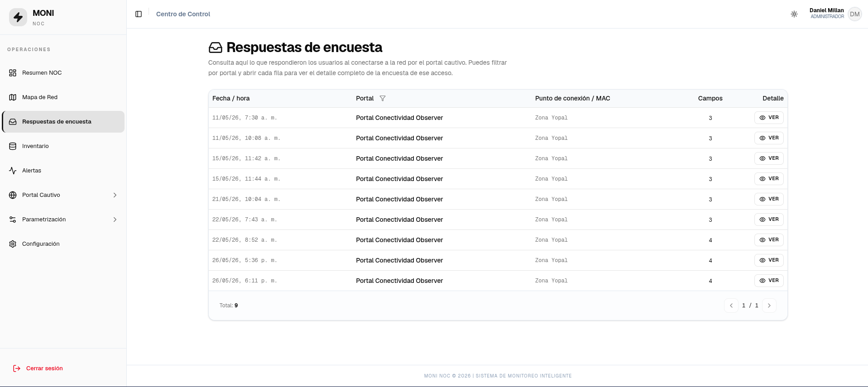Show details of 22/05/26 7:43 a. m. response
Image resolution: width=868 pixels, height=387 pixels.
769,220
